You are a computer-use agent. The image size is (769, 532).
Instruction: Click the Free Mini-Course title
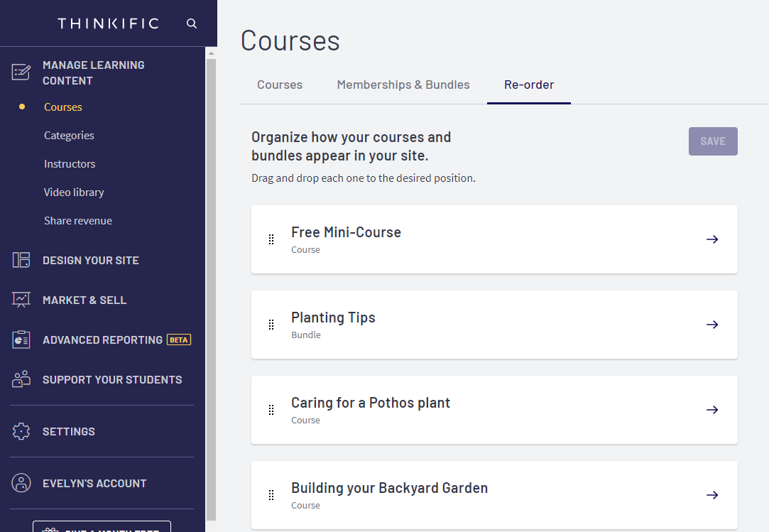coord(347,232)
